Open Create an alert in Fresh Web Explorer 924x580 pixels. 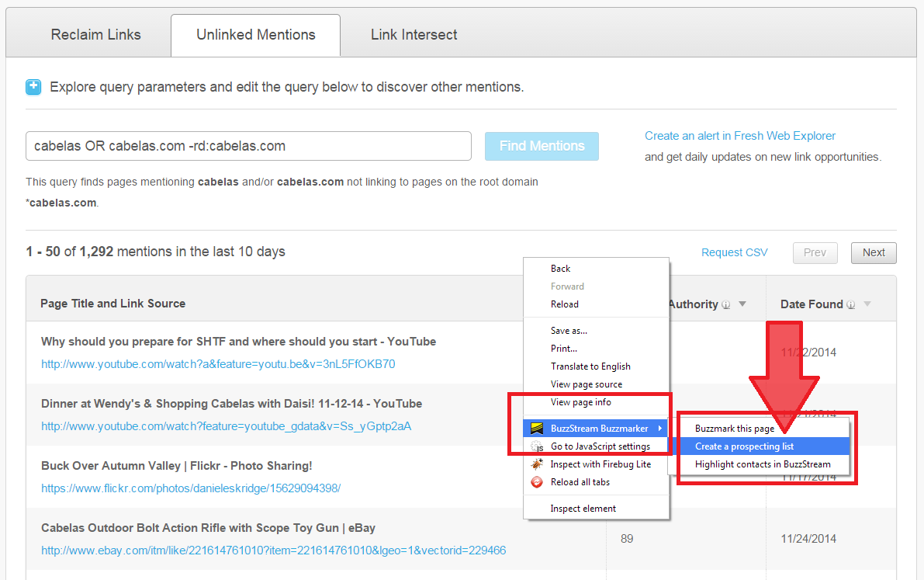(740, 136)
